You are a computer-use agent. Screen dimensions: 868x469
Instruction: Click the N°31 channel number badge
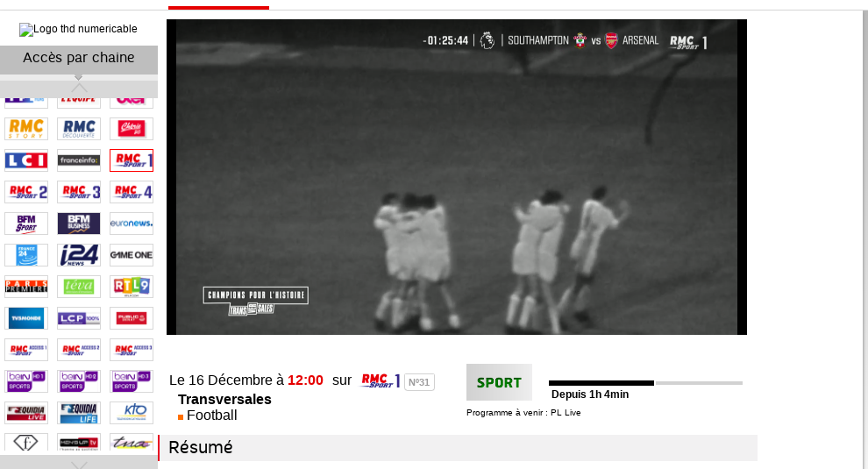[419, 382]
